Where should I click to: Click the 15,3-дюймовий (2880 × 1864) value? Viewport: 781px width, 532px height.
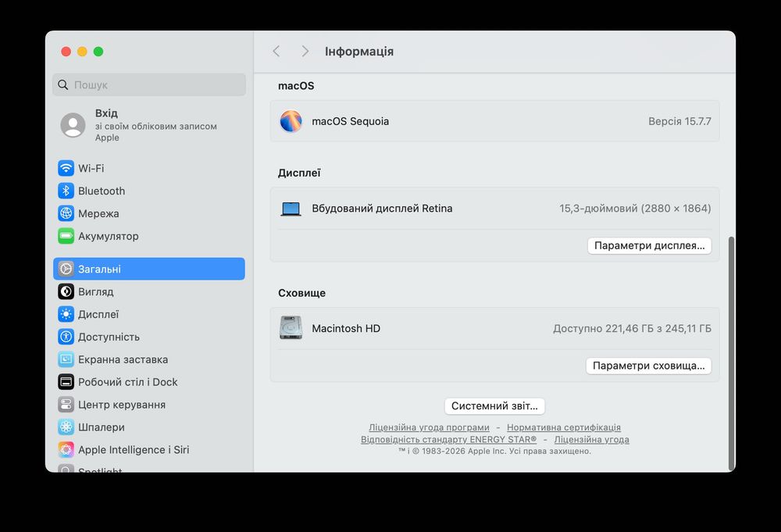[x=635, y=209]
